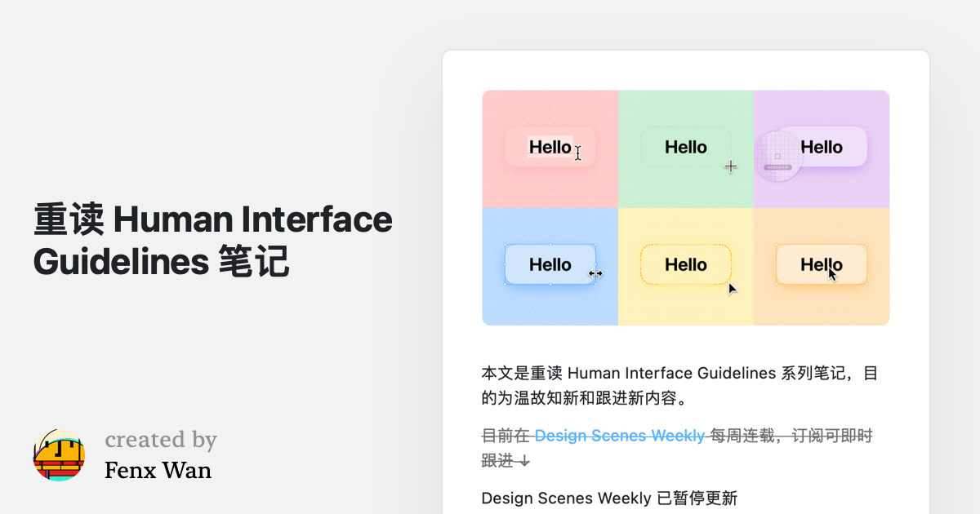This screenshot has width=980, height=514.
Task: Select the blue Hello button with resize handles
Action: coord(550,264)
